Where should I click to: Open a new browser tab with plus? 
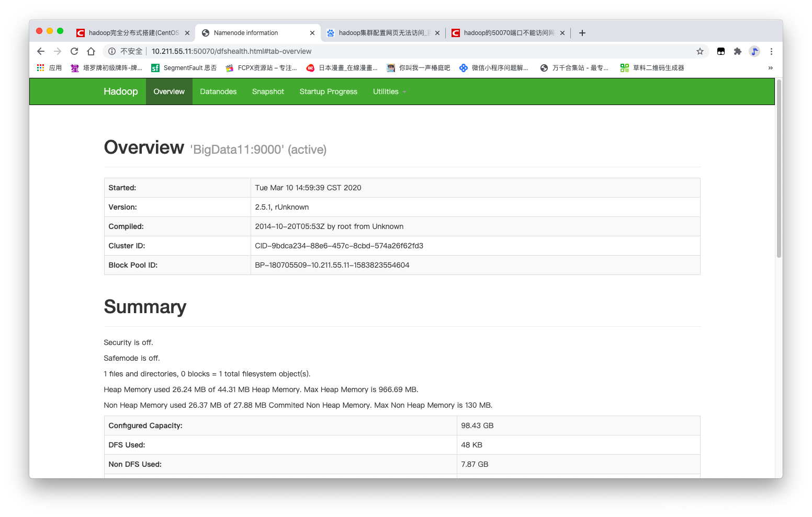click(582, 33)
